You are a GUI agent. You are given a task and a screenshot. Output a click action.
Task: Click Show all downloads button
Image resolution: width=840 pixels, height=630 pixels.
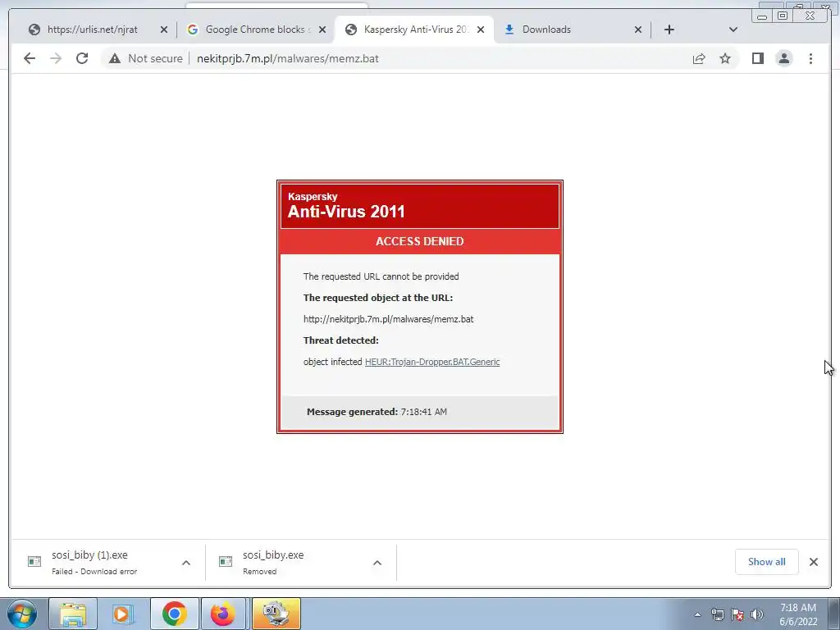click(x=767, y=562)
